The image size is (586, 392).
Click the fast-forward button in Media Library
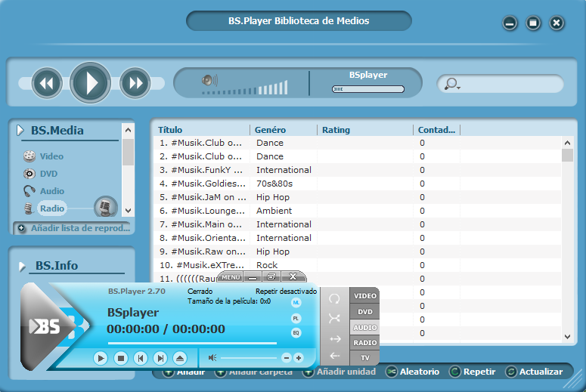pyautogui.click(x=135, y=83)
